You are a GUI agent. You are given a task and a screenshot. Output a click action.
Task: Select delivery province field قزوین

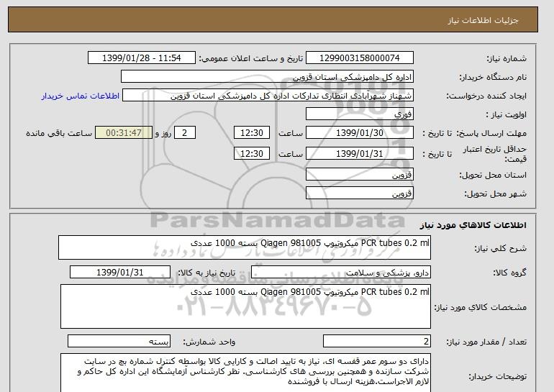(359, 175)
